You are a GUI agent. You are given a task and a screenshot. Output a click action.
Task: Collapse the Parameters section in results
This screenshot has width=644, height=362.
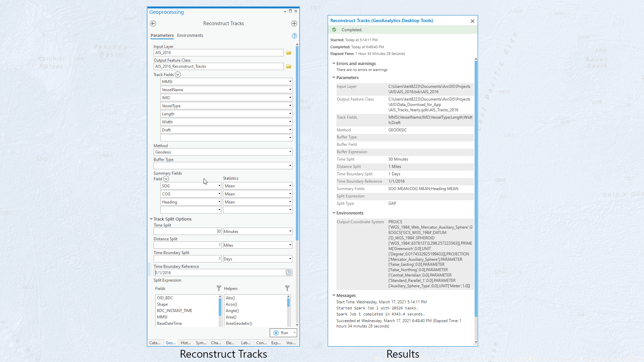point(334,77)
